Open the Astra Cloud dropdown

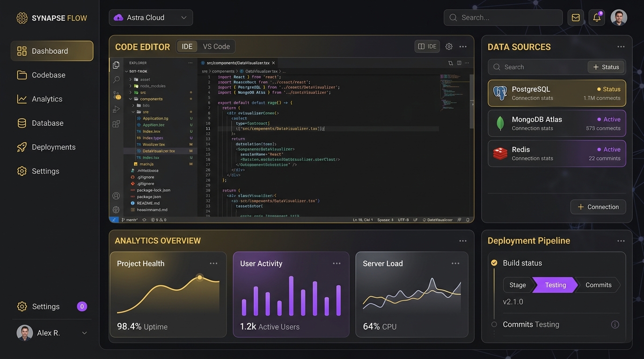tap(151, 18)
